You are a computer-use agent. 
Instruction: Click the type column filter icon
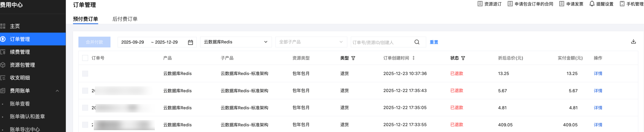click(x=353, y=58)
